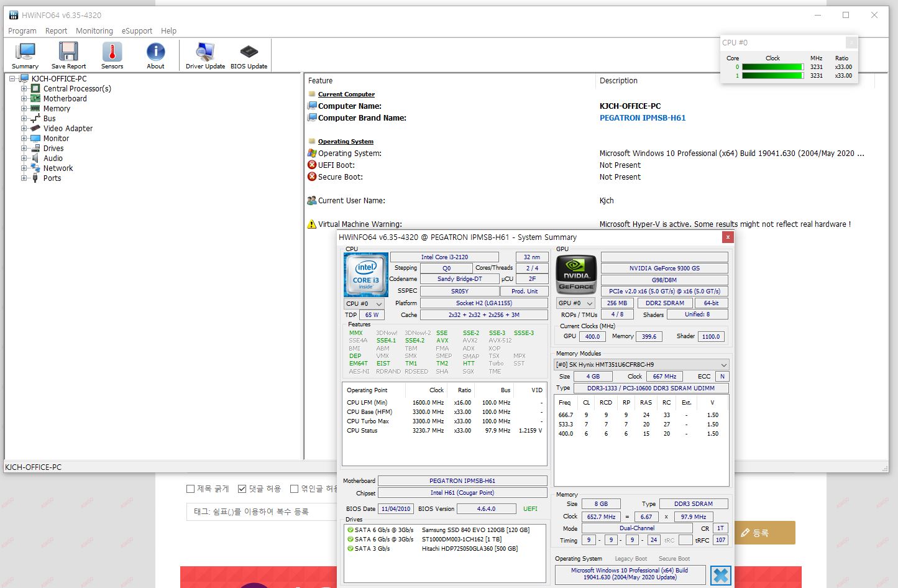This screenshot has height=588, width=898.
Task: Click the ST1000DM003 drive entry
Action: (461, 540)
